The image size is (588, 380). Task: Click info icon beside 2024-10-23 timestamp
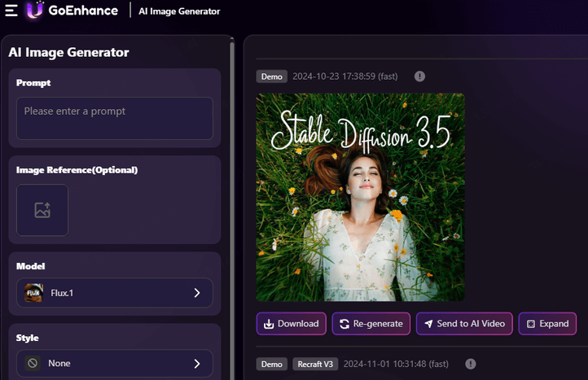pos(419,76)
